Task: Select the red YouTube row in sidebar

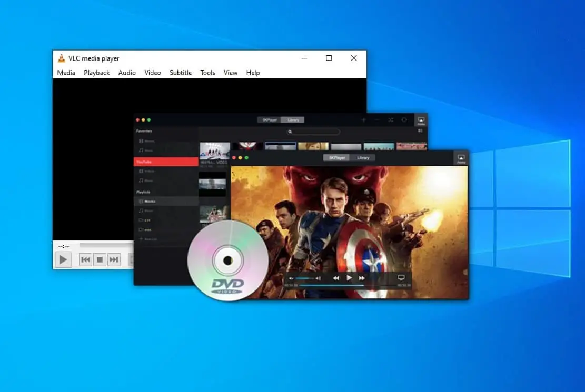Action: [x=166, y=162]
